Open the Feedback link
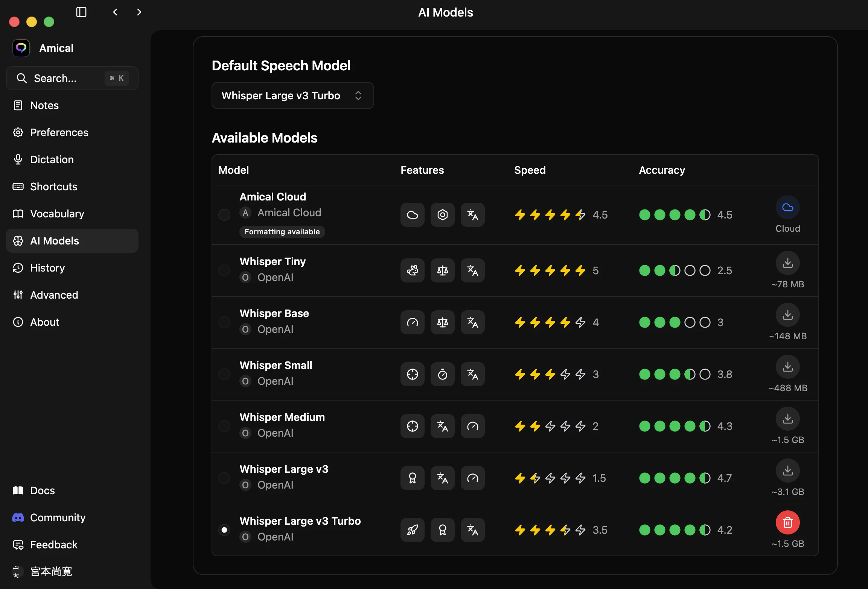868x589 pixels. tap(72, 545)
